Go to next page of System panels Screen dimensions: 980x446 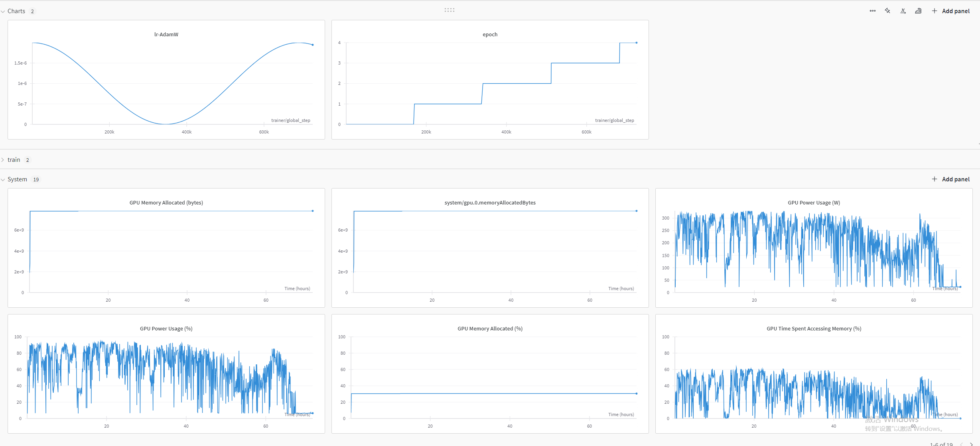click(971, 444)
